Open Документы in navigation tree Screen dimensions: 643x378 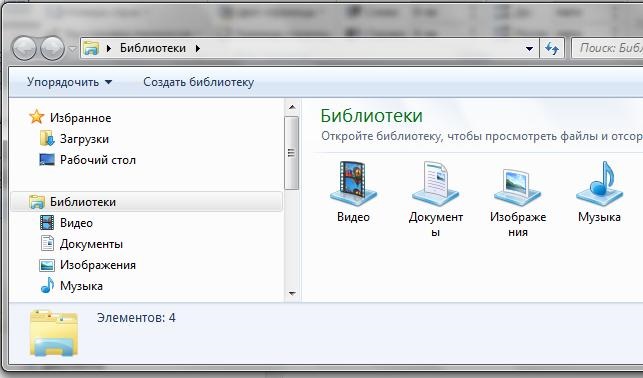point(91,244)
